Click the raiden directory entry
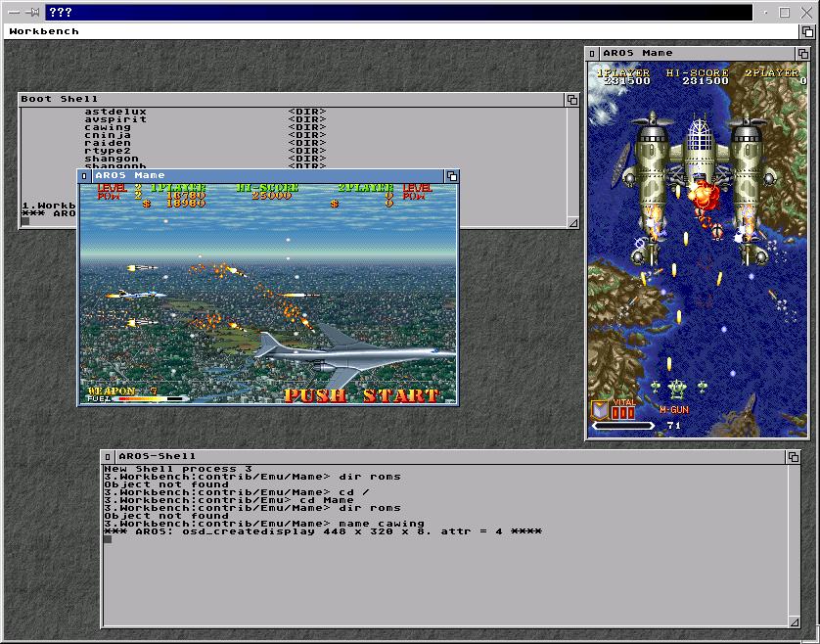The image size is (820, 644). pos(107,143)
